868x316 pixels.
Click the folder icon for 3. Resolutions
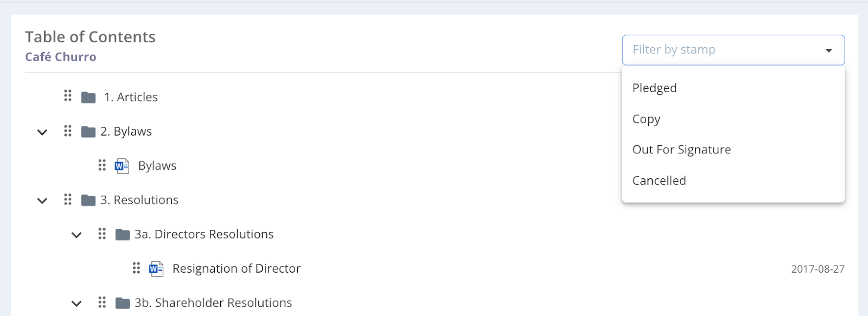tap(88, 201)
